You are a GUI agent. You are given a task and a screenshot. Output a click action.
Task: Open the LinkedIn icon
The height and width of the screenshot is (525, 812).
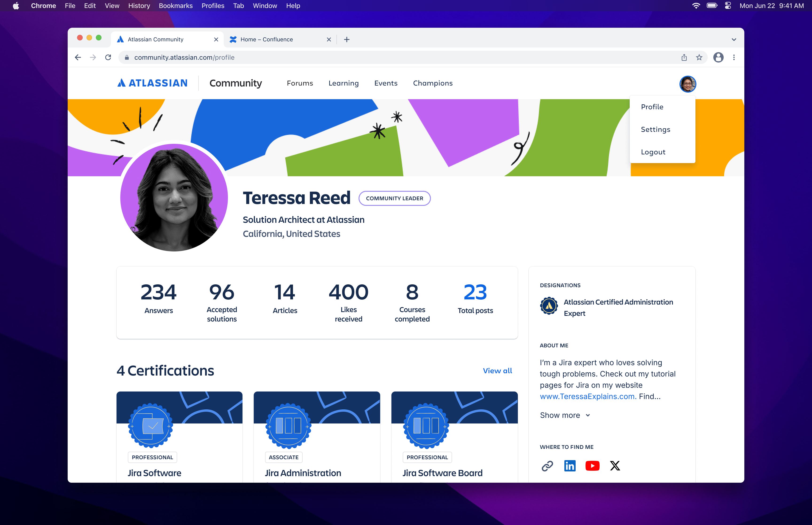coord(570,466)
